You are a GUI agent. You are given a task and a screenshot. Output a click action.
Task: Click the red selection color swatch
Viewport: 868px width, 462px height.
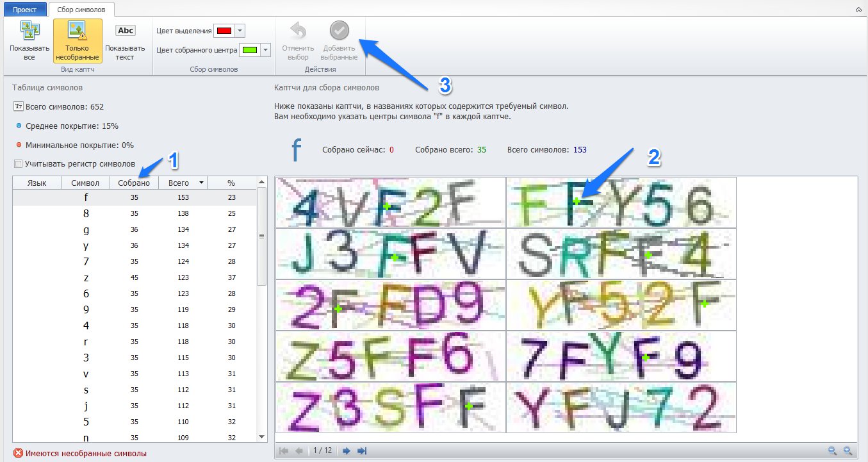(x=224, y=31)
